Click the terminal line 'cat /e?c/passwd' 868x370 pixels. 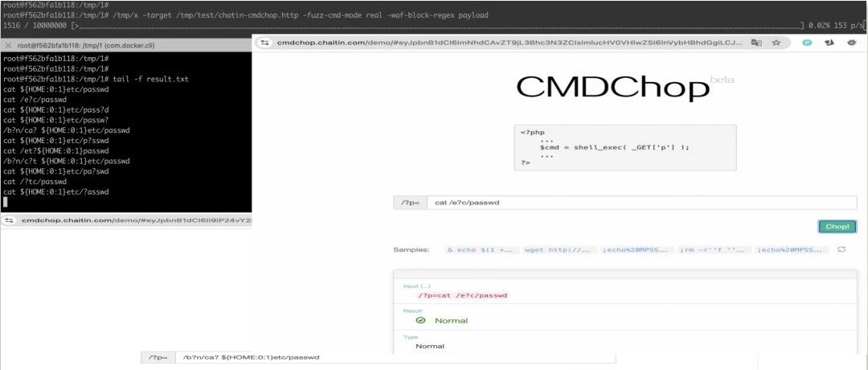35,100
